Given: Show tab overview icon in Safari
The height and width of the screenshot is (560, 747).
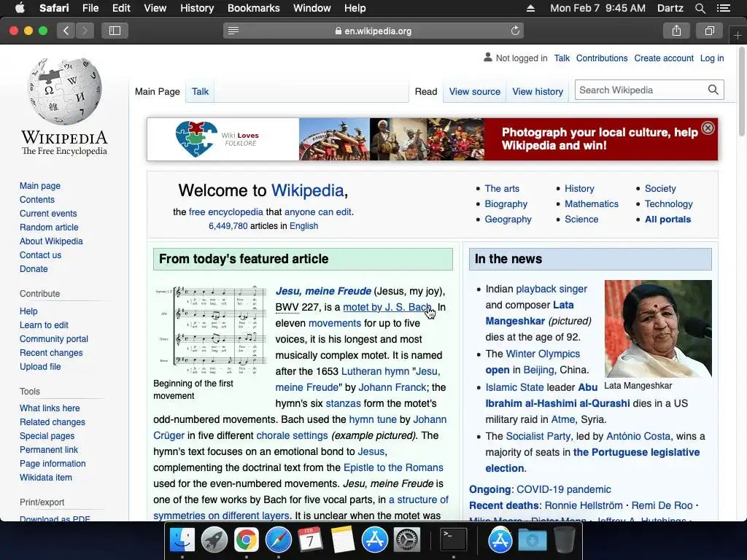Looking at the screenshot, I should tap(709, 31).
